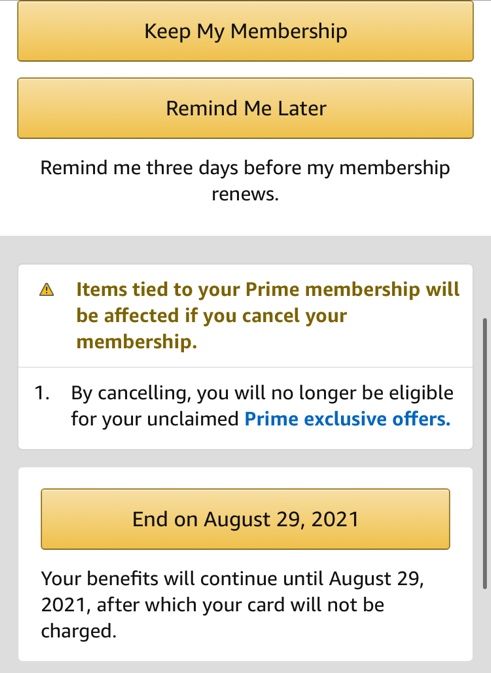Image resolution: width=491 pixels, height=673 pixels.
Task: Tap the 'Remind me three days before' caption
Action: click(245, 180)
